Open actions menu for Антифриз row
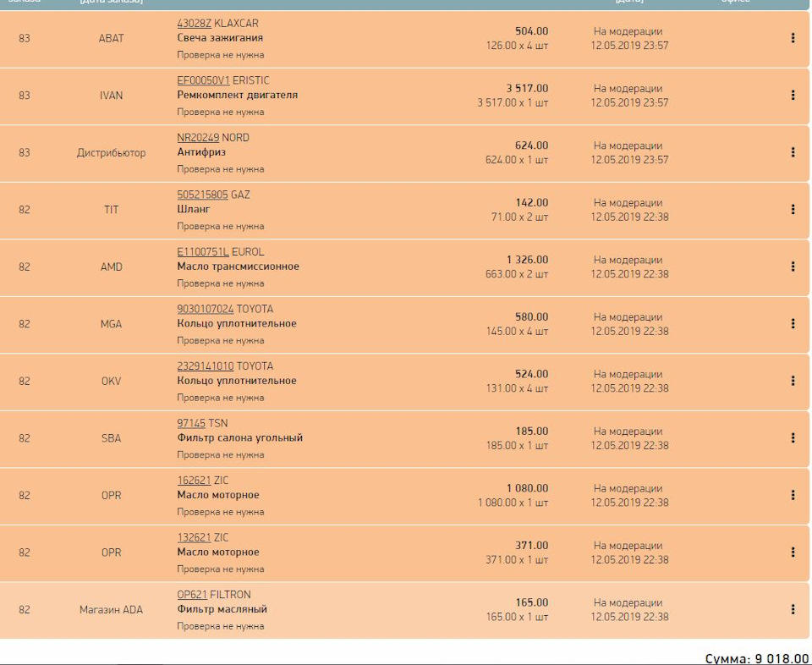This screenshot has width=812, height=665. pyautogui.click(x=793, y=151)
